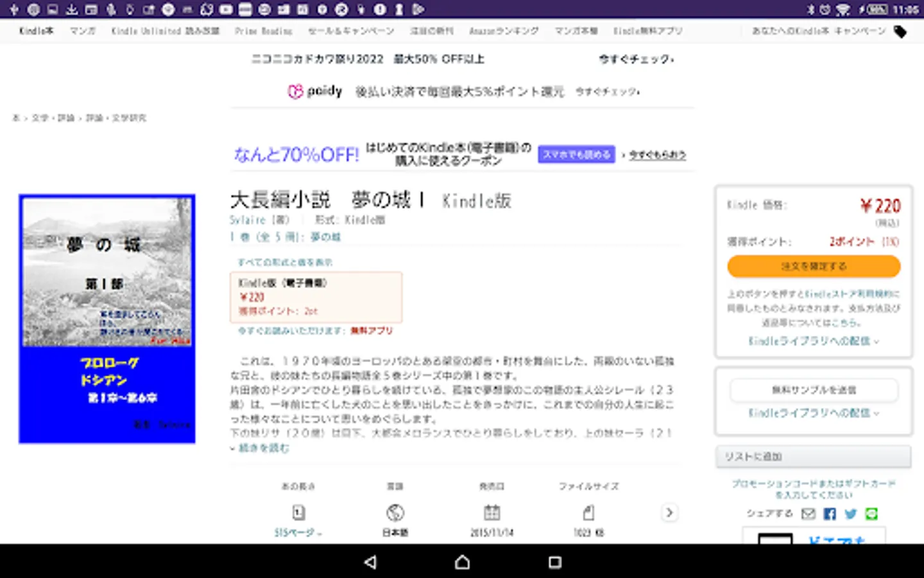Click the 無料サンプルを送信 button
Viewport: 924px width, 578px height.
tap(814, 390)
